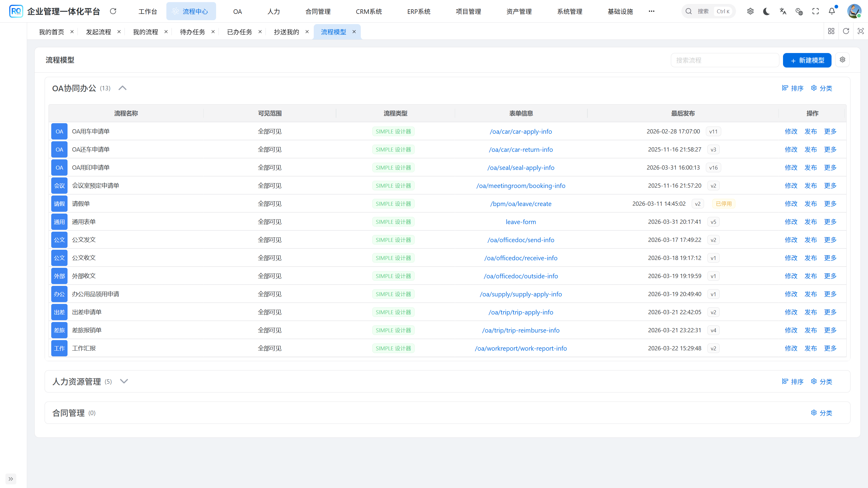
Task: Close the 抄送我的 tab
Action: 307,32
